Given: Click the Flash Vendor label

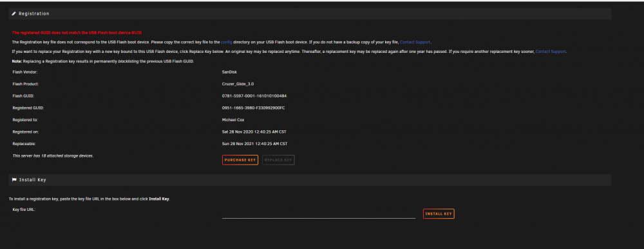Looking at the screenshot, I should click(25, 72).
